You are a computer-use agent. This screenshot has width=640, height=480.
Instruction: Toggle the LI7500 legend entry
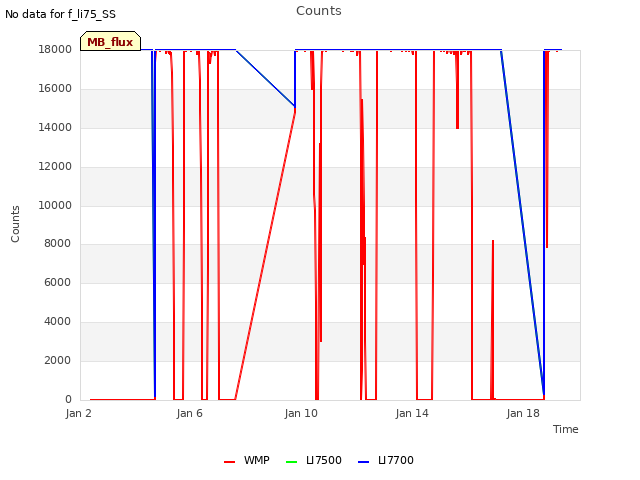313,460
